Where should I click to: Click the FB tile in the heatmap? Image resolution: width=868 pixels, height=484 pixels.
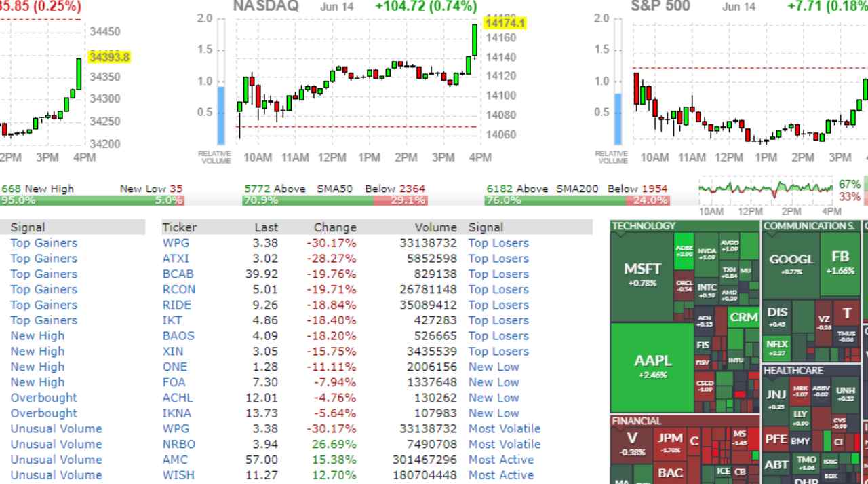click(x=840, y=264)
